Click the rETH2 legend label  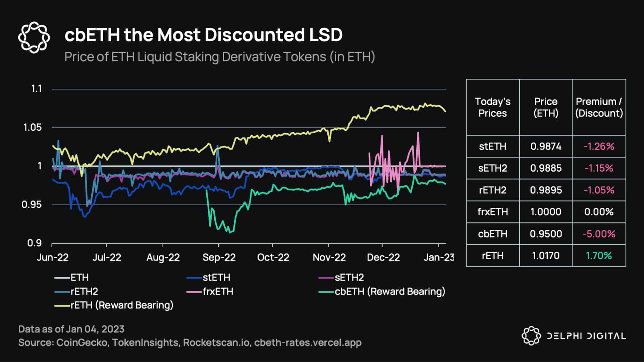coord(84,291)
